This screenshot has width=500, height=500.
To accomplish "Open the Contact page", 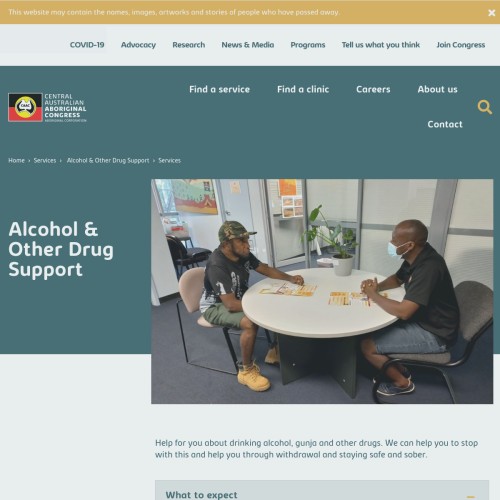I will tap(445, 124).
